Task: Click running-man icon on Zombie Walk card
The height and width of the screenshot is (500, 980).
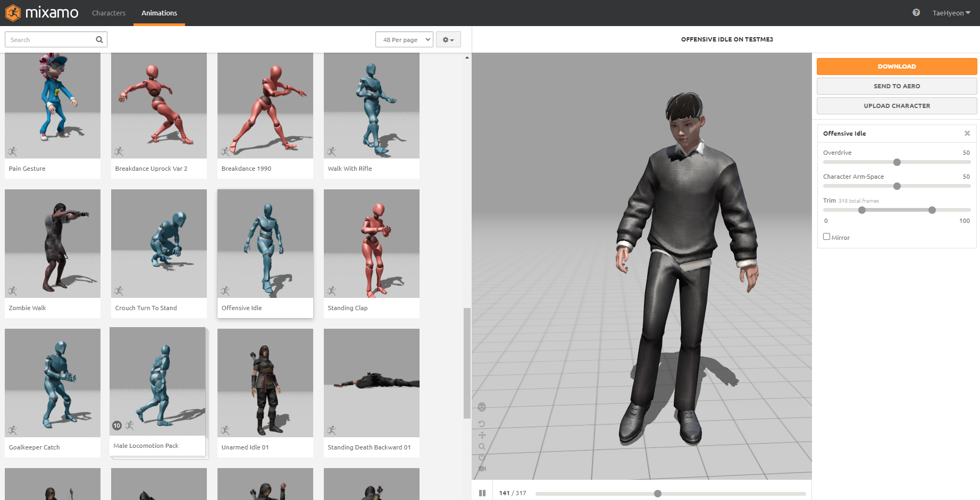Action: 13,291
